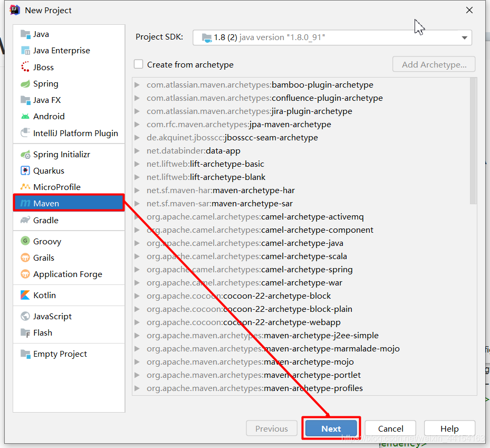
Task: Click the Flash folder icon
Action: 25,332
